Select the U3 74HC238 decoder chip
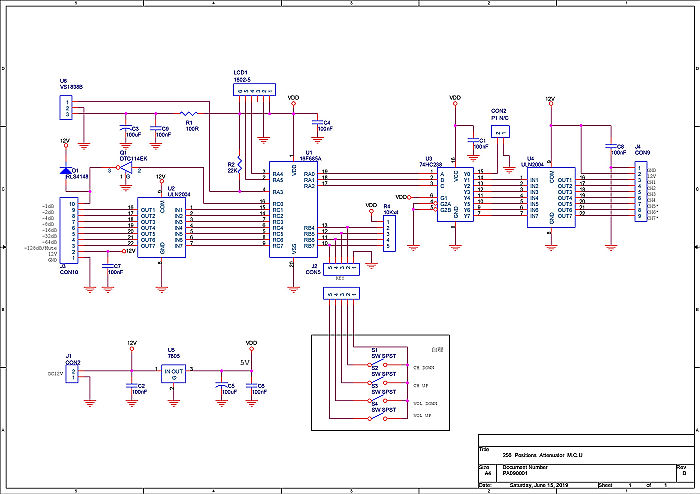Image resolution: width=700 pixels, height=494 pixels. point(455,195)
